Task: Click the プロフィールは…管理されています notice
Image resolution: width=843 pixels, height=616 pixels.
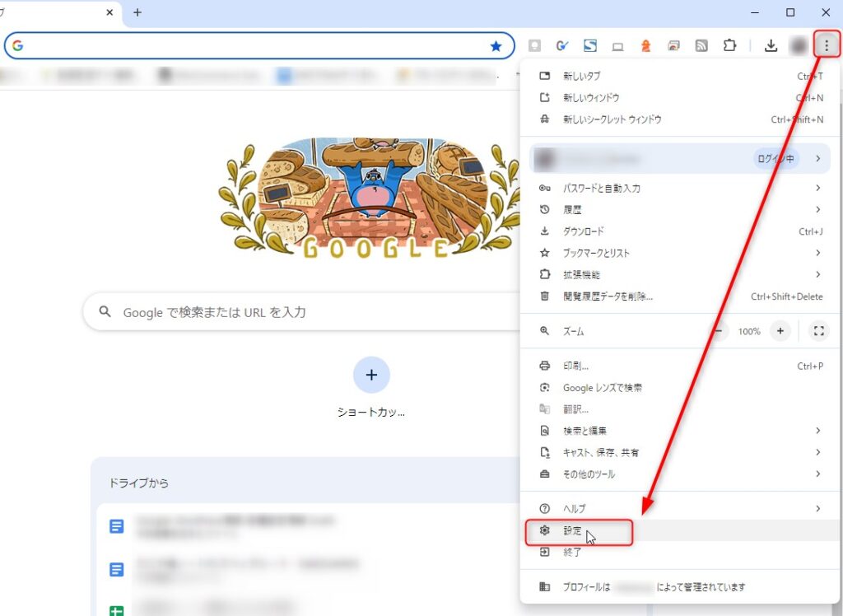Action: (x=681, y=587)
